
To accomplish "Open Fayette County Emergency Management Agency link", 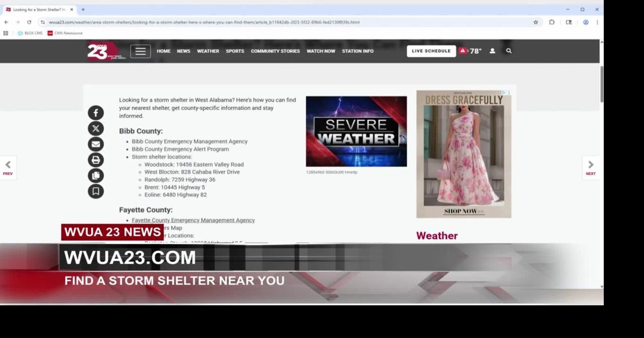I will coord(193,220).
